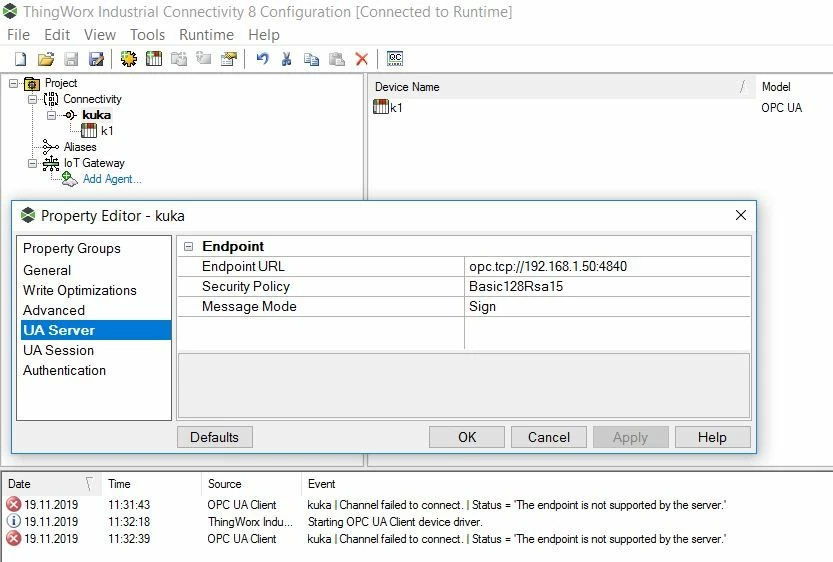Add a new device with the grid toolbar icon
Screen dimensions: 833x562
point(154,58)
